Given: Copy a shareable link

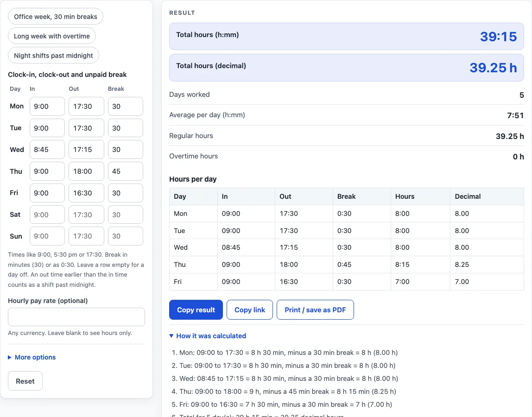Looking at the screenshot, I should 250,310.
